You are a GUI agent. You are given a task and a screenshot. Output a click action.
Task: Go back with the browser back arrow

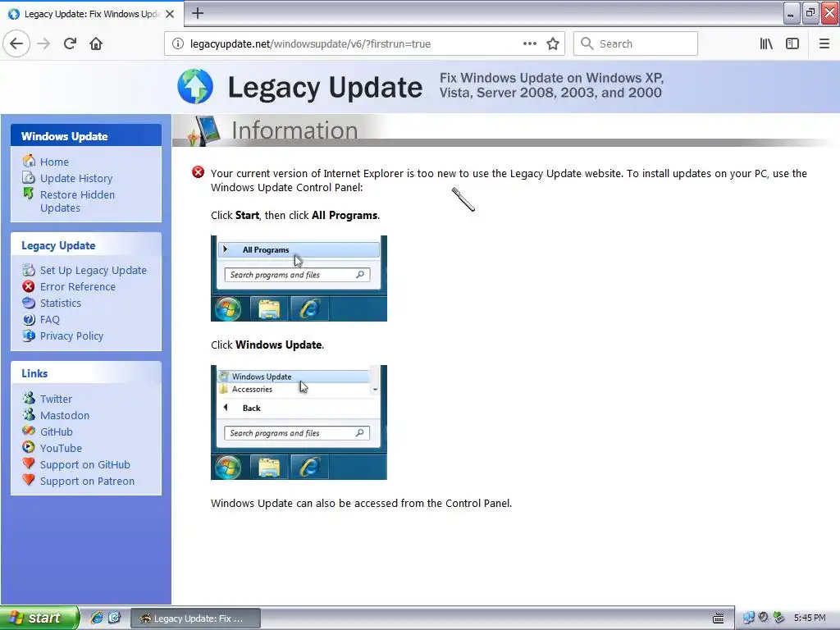pos(16,43)
